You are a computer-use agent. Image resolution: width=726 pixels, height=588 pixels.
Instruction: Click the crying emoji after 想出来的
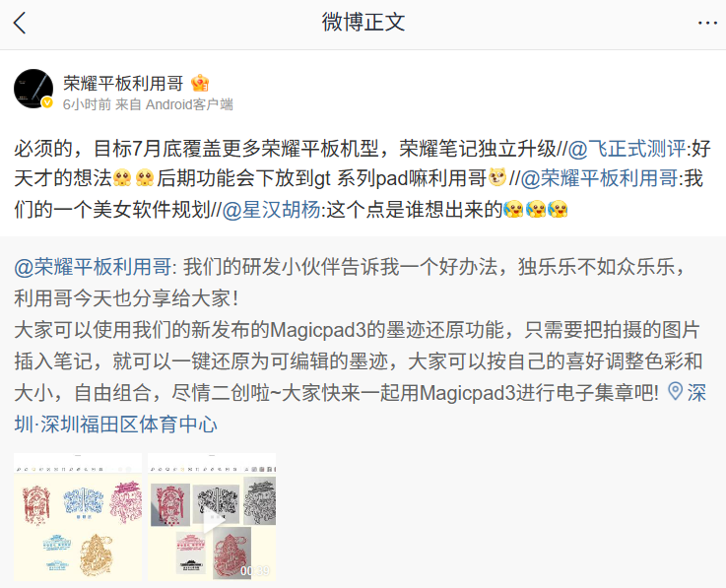514,209
